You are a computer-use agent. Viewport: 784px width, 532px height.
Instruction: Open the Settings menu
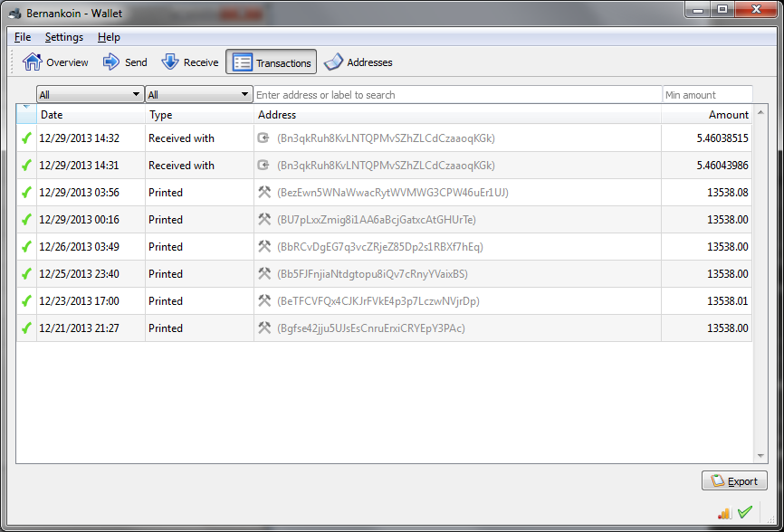64,37
